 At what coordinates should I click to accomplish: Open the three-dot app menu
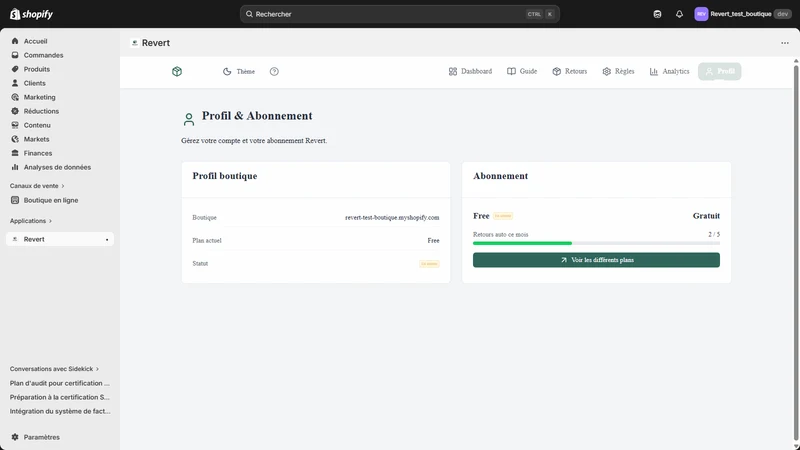[785, 43]
